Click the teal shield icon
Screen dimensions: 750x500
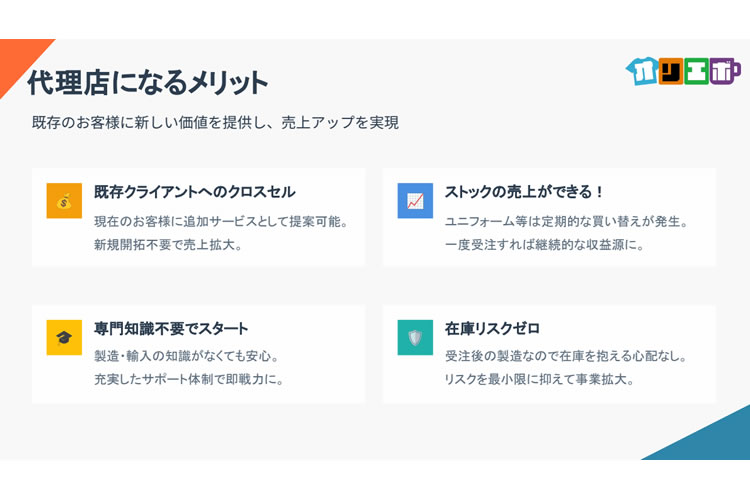415,337
